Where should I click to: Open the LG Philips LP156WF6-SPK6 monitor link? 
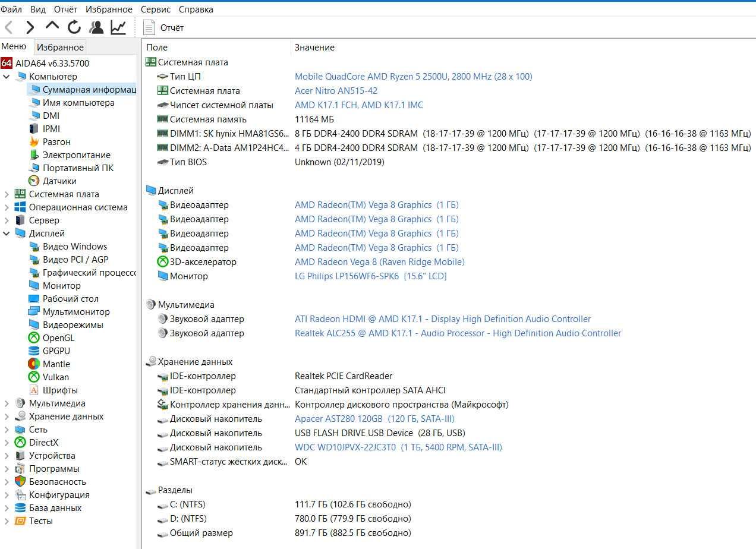coord(371,276)
